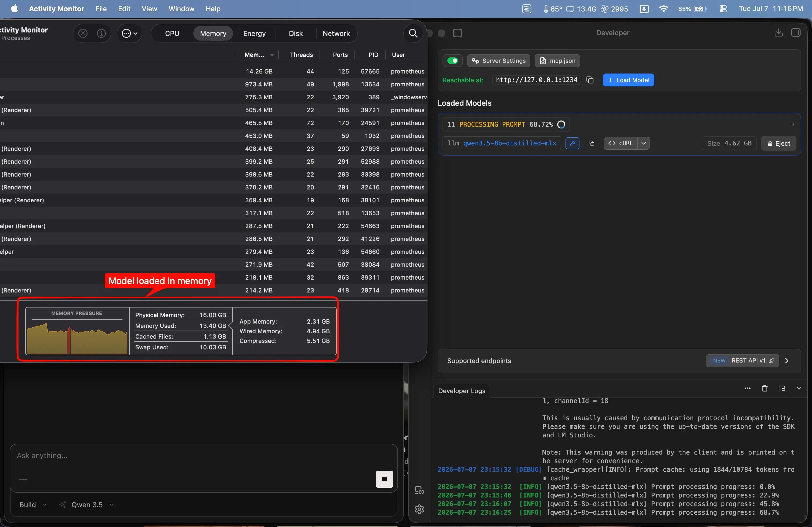Open the View menu
This screenshot has height=527, width=812.
point(149,9)
